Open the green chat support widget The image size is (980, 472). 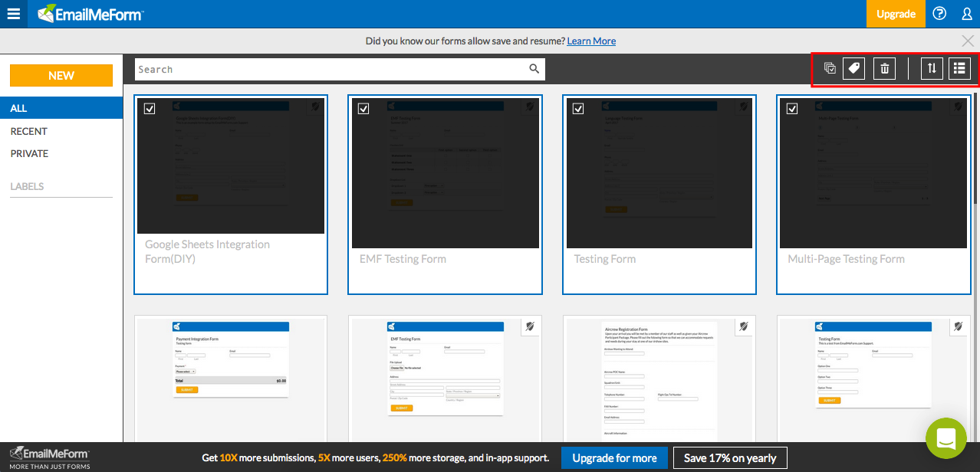coord(945,438)
